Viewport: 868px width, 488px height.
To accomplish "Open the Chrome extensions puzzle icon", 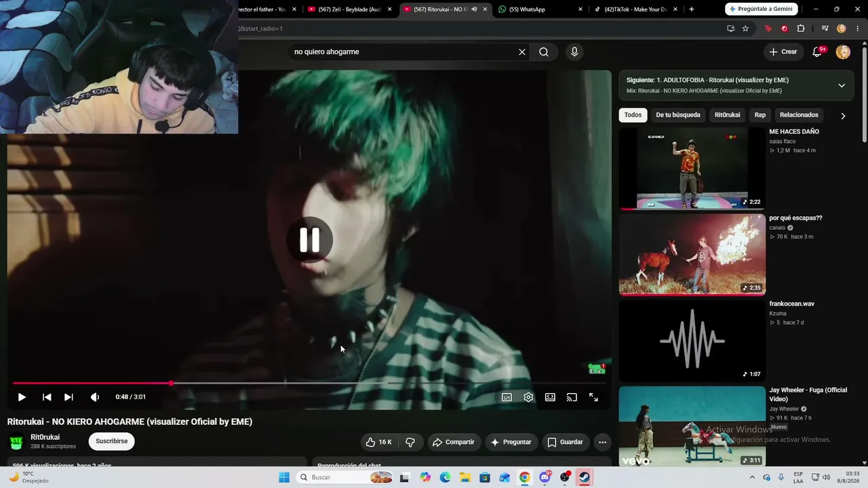I will tap(801, 28).
